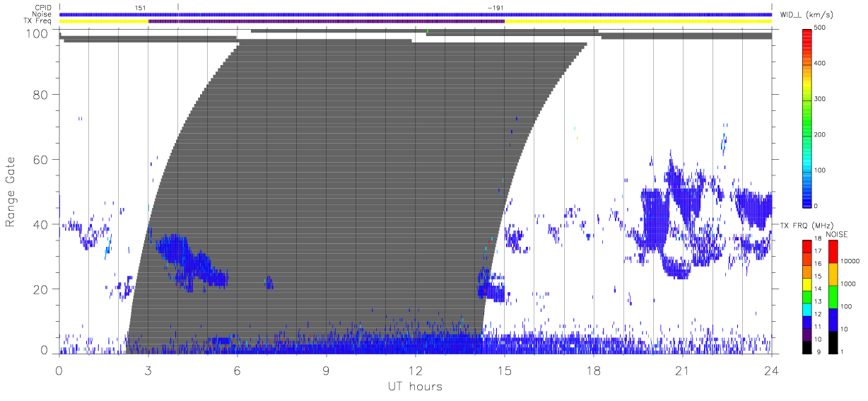Click the 300 tick on width color bar
The width and height of the screenshot is (868, 401).
pos(821,99)
